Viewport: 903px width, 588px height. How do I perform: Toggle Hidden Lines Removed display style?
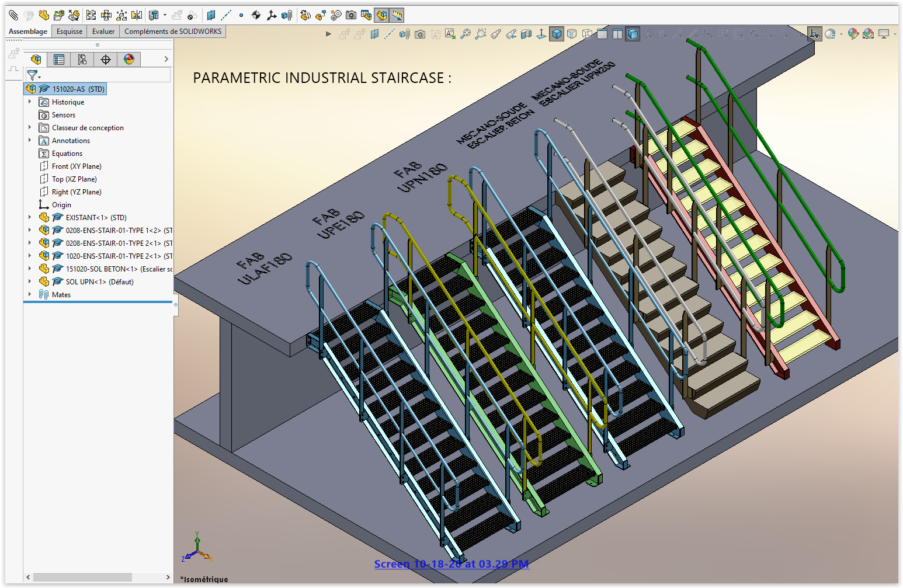point(572,34)
